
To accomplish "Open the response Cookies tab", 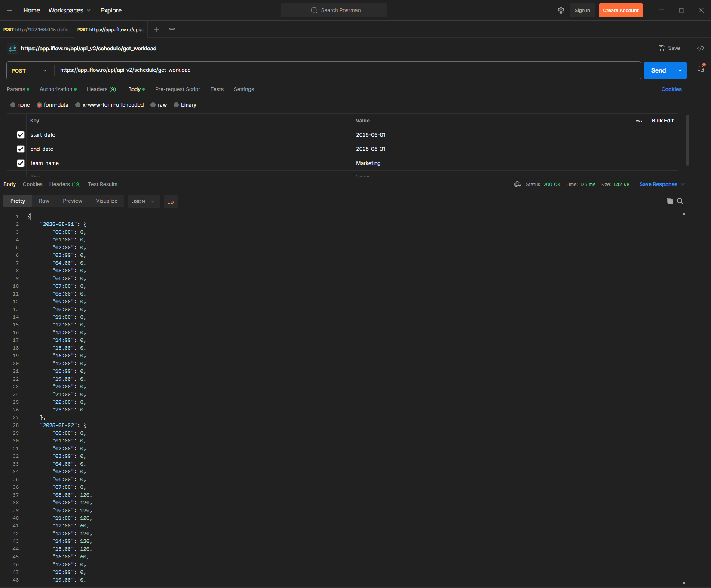I will tap(33, 184).
